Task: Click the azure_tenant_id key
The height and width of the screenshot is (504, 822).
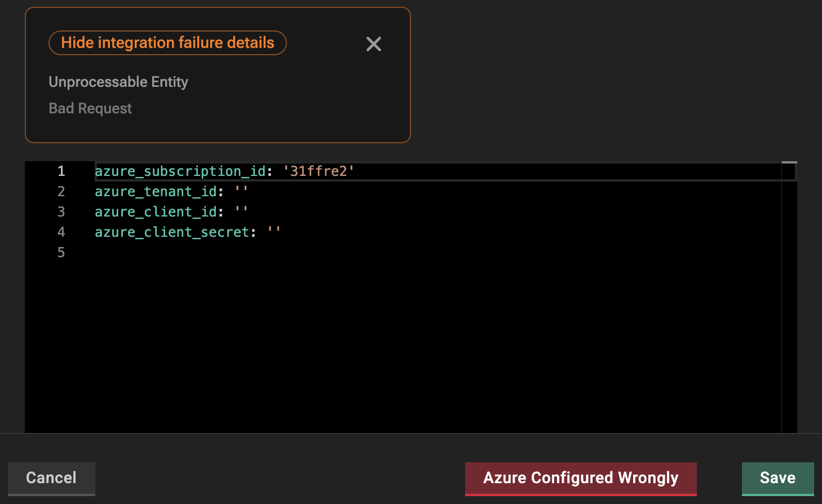Action: pos(156,192)
